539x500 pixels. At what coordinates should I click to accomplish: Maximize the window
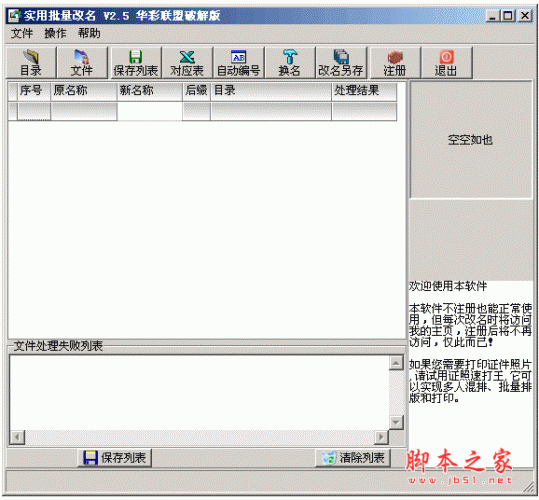coord(508,16)
